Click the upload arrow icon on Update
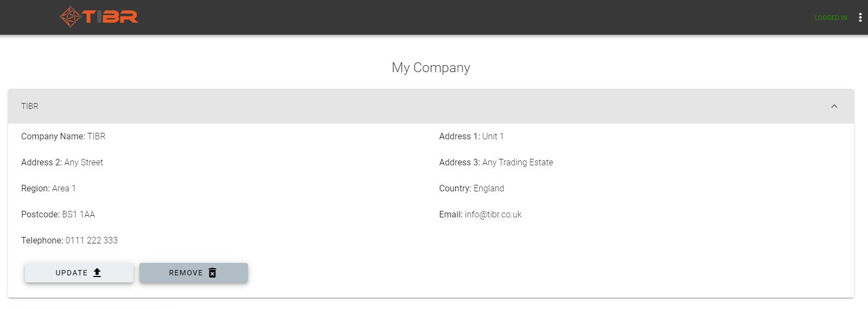868x309 pixels. [x=97, y=273]
